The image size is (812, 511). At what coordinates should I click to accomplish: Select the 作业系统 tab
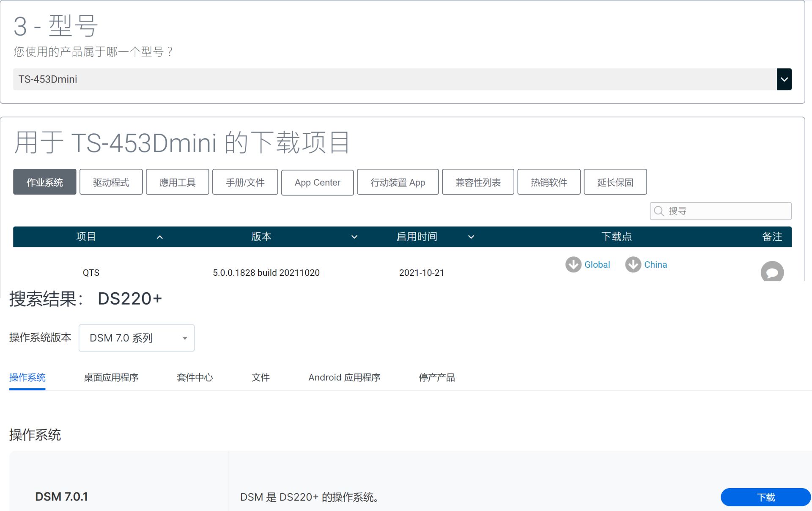(x=45, y=182)
